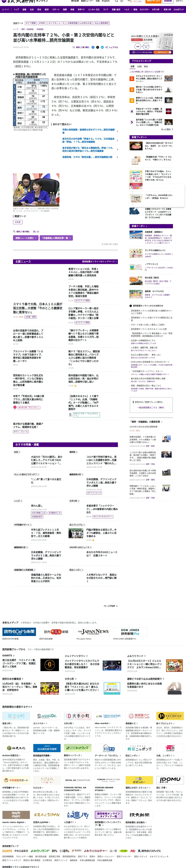The height and width of the screenshot is (868, 186).
Task: Open 政治 in navigation bar
Action: pyautogui.click(x=39, y=9)
